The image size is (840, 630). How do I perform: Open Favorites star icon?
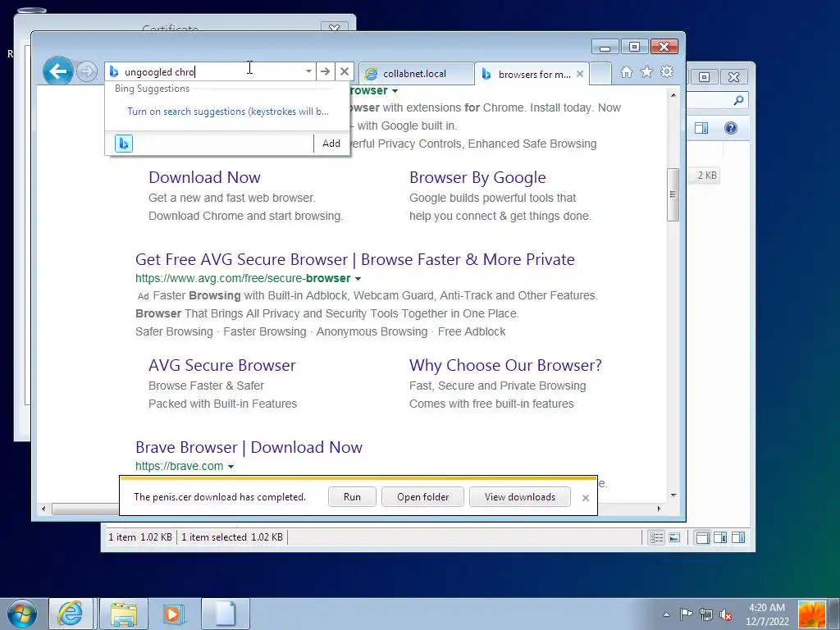point(646,72)
